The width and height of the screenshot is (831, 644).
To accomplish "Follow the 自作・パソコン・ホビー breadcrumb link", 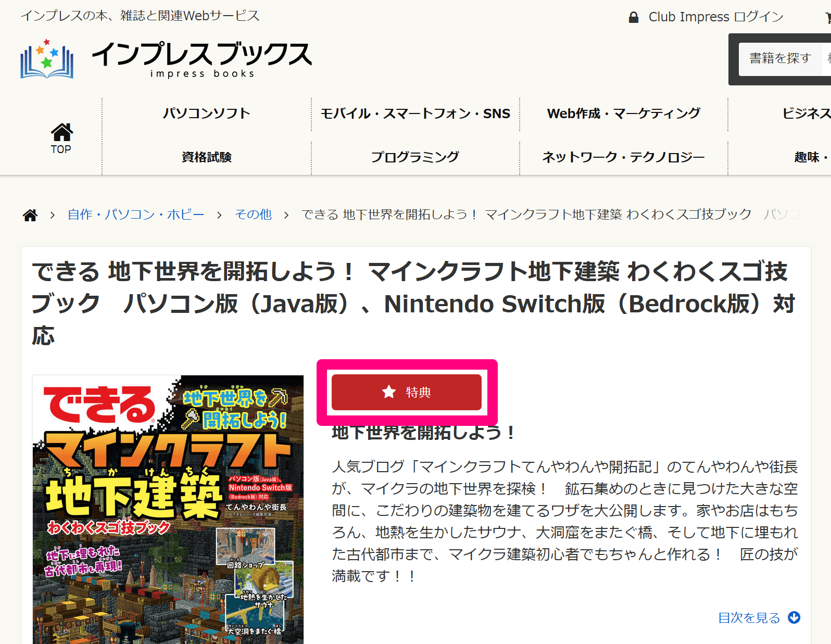I will (136, 214).
